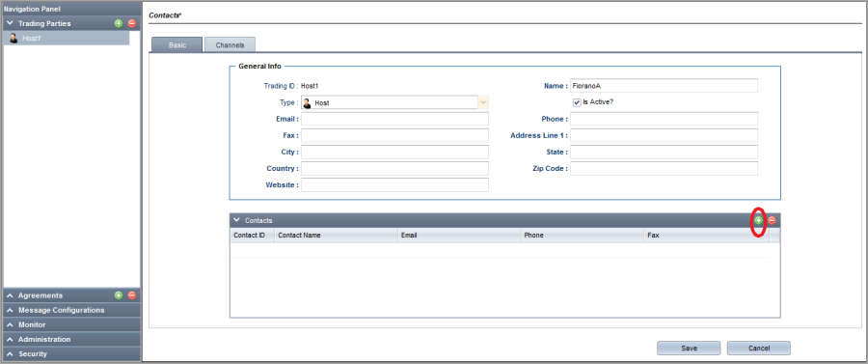
Task: Focus the Phone input field
Action: coord(664,119)
